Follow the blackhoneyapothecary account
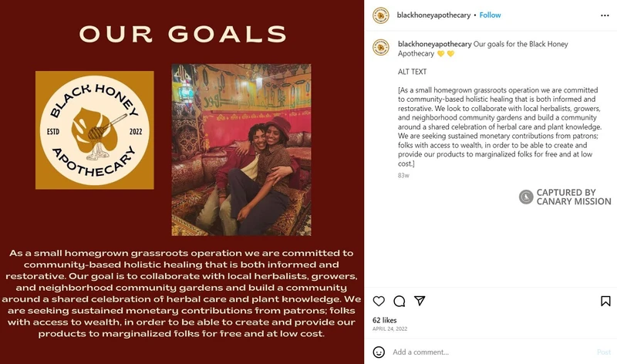The width and height of the screenshot is (617, 364). pyautogui.click(x=490, y=15)
